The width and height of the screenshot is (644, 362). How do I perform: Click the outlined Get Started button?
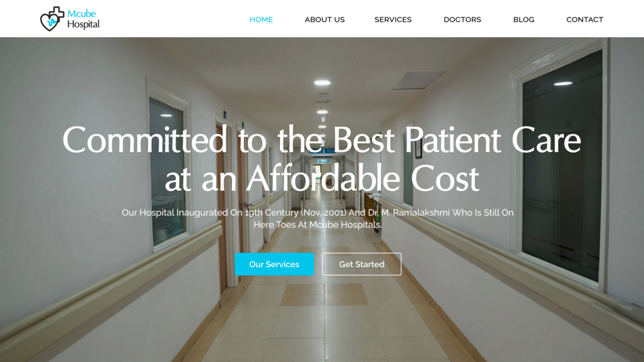point(361,264)
